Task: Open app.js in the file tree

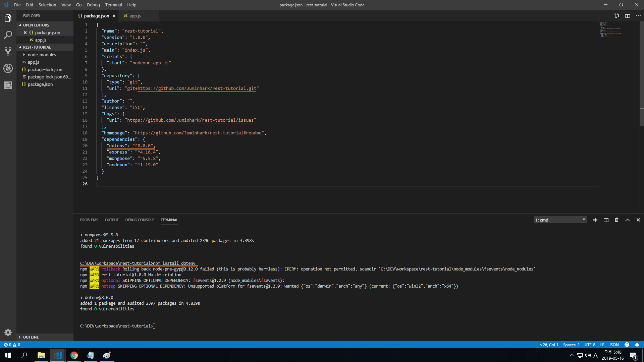Action: 45,62
